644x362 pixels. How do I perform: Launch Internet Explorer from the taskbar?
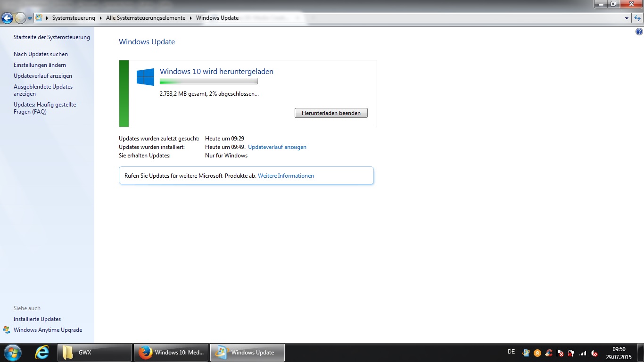click(x=42, y=353)
